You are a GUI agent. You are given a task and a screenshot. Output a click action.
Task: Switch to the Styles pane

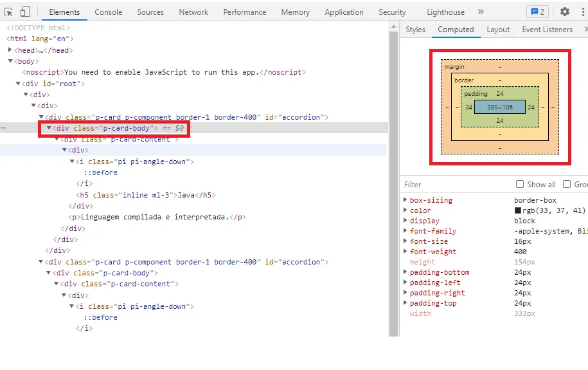coord(416,30)
